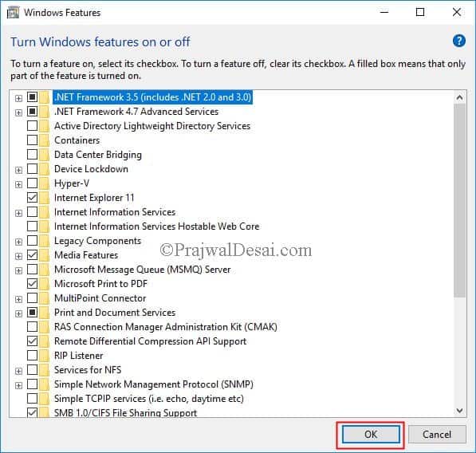Click the scrollbar down arrow

click(x=459, y=411)
